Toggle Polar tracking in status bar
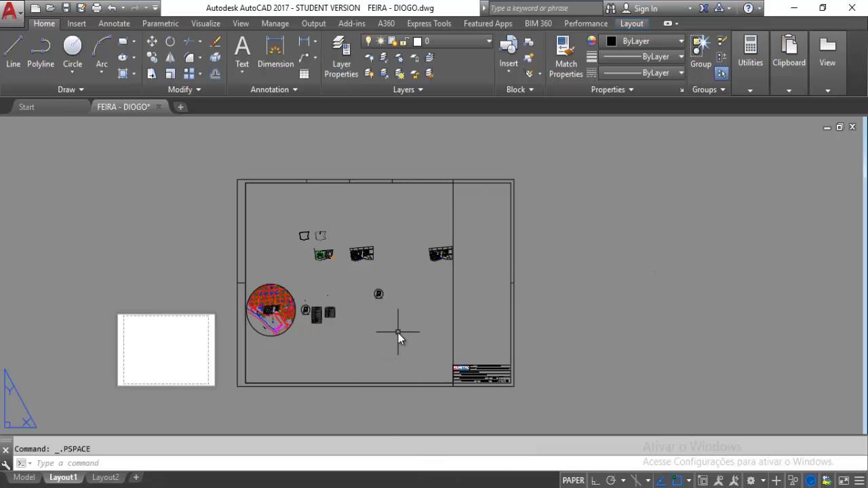868x488 pixels. 611,481
